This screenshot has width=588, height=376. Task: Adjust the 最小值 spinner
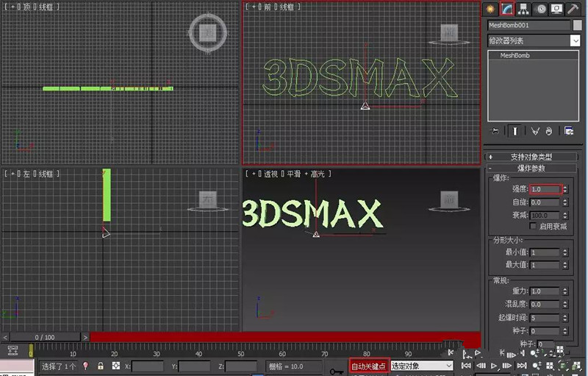565,252
